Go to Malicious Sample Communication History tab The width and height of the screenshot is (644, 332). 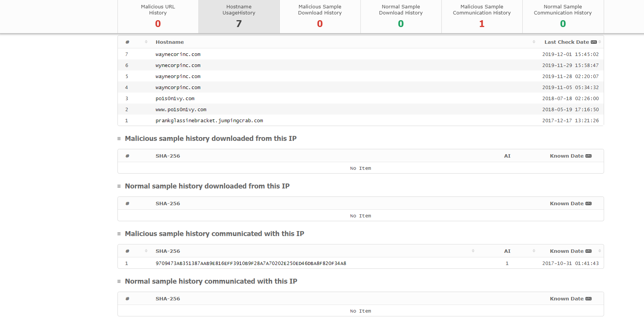point(482,16)
